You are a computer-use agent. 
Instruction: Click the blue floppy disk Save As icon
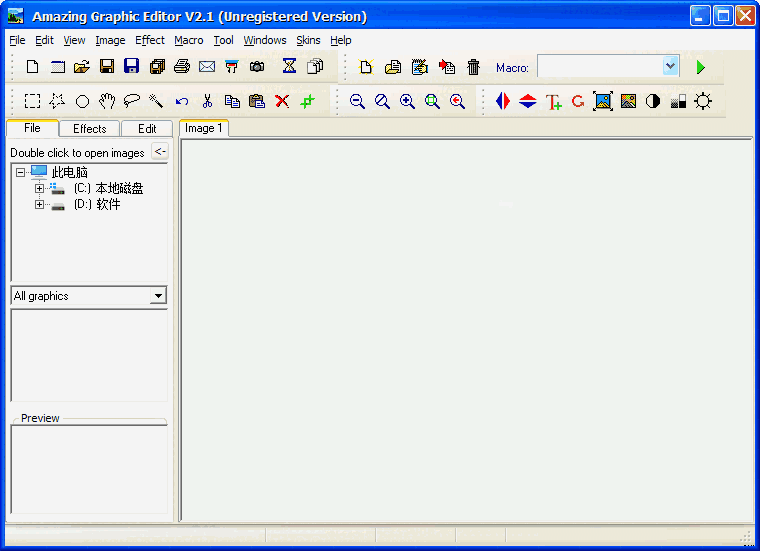tap(131, 66)
